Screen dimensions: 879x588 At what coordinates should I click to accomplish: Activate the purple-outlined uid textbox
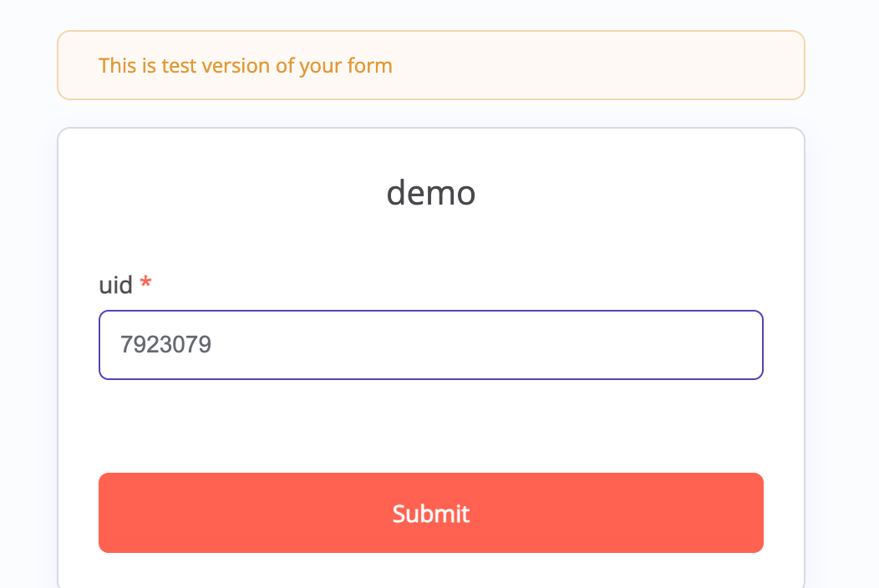pyautogui.click(x=430, y=345)
